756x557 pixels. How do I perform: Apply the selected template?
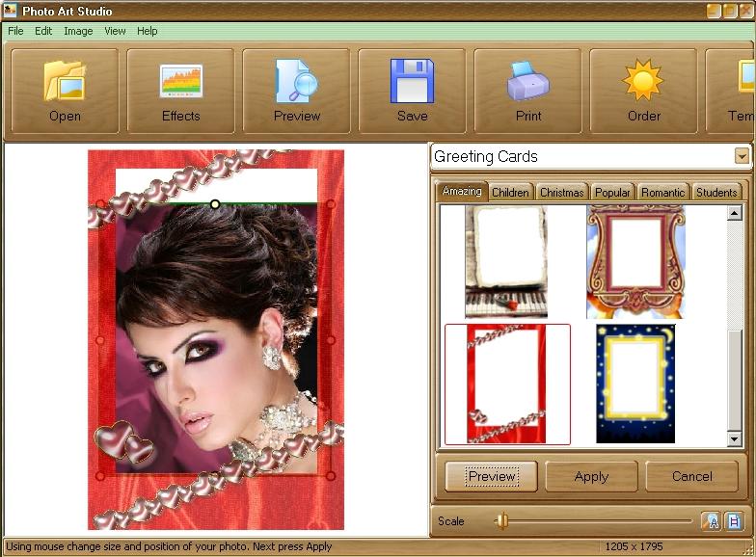592,476
